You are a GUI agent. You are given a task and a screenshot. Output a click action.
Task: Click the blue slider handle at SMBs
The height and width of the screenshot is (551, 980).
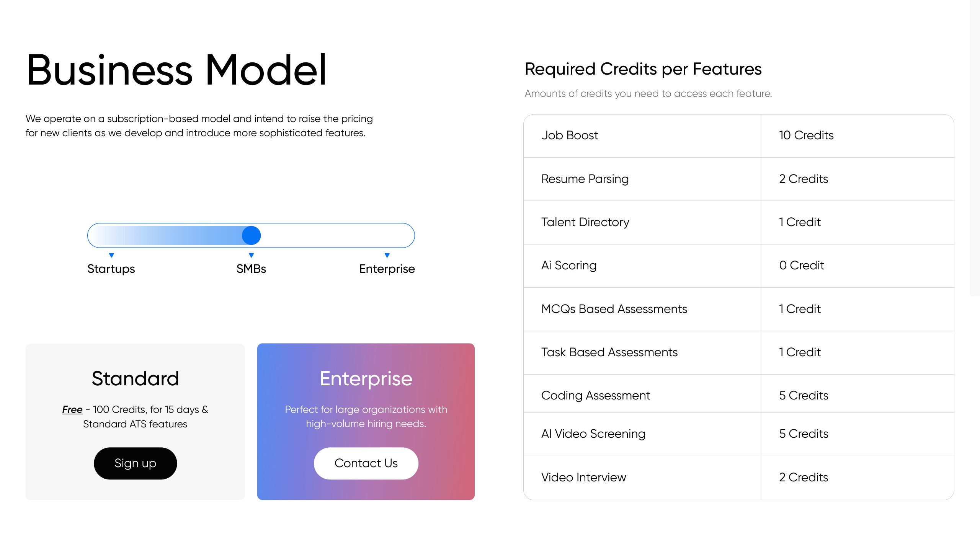point(251,235)
